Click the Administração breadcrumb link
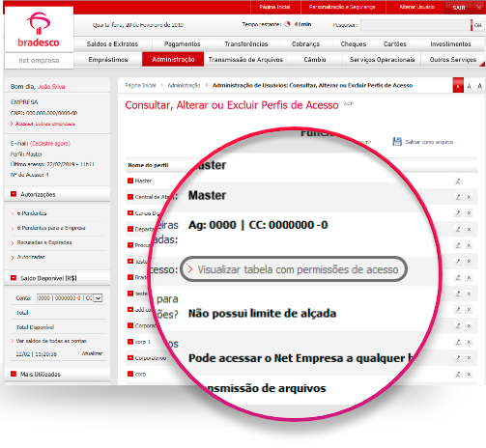This screenshot has width=486, height=448. tap(184, 85)
